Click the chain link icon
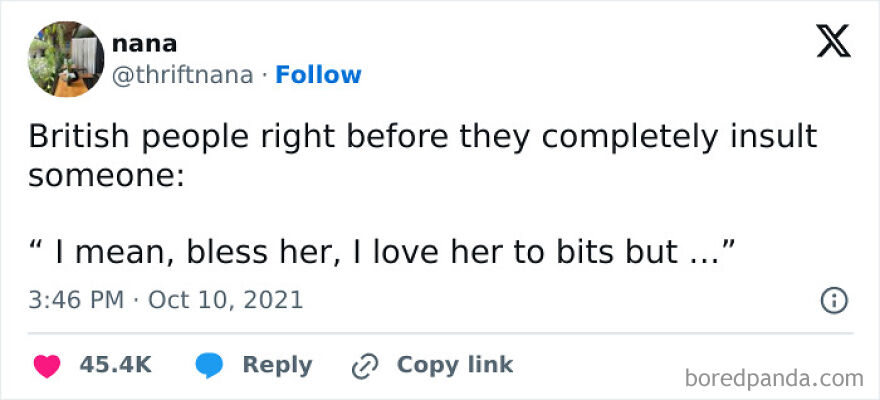880x400 pixels. click(362, 366)
